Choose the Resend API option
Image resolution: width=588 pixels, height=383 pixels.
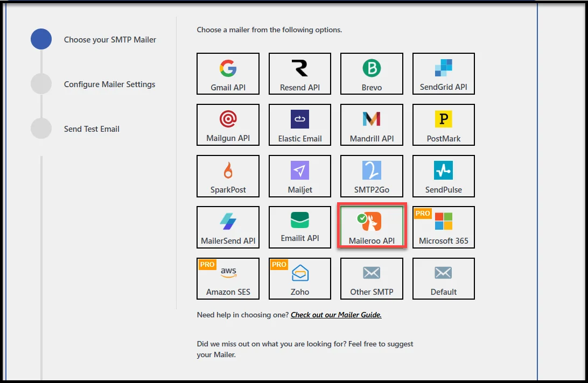pyautogui.click(x=299, y=73)
